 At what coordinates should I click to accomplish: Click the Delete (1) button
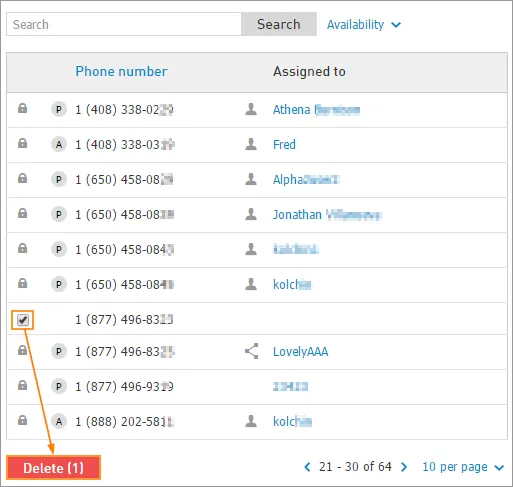click(x=53, y=468)
